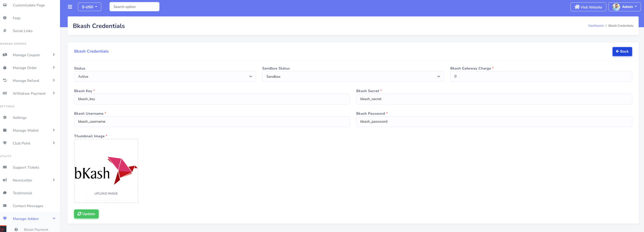This screenshot has width=644, height=232.
Task: Expand the Manage Order submenu chevron
Action: 54,67
